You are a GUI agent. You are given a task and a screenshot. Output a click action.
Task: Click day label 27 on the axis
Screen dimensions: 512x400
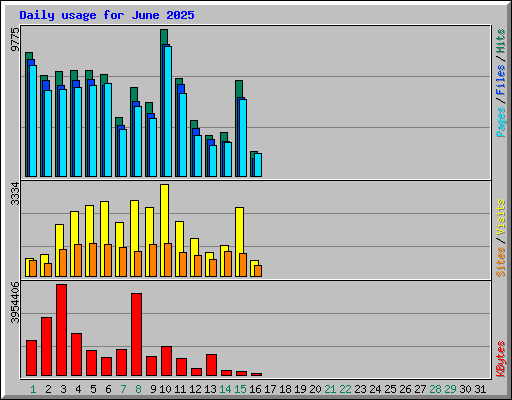(x=420, y=389)
